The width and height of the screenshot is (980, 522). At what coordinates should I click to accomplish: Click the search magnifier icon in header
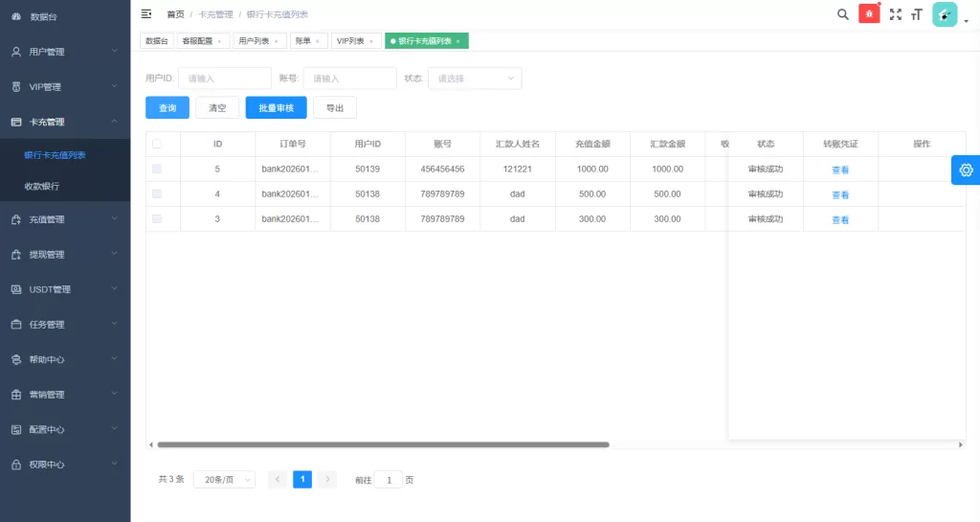842,14
